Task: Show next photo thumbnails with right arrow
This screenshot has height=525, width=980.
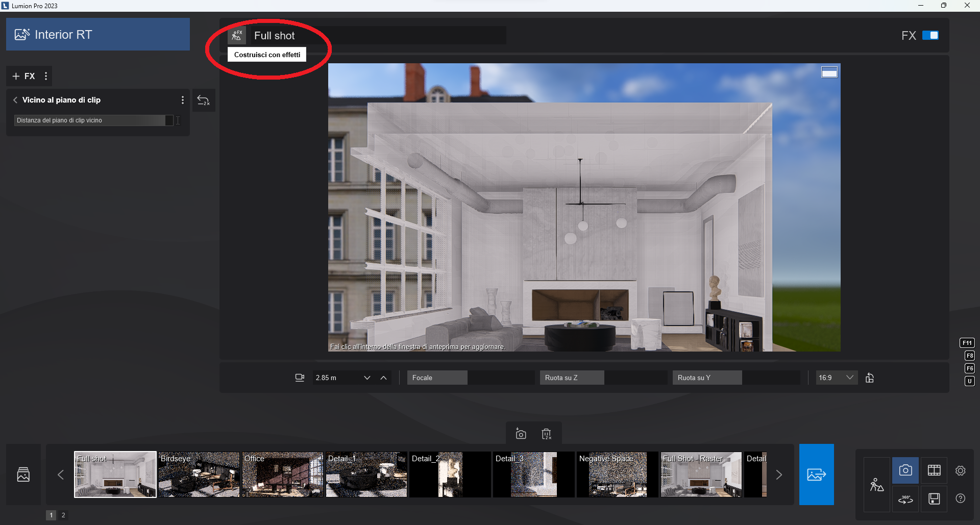Action: (779, 474)
